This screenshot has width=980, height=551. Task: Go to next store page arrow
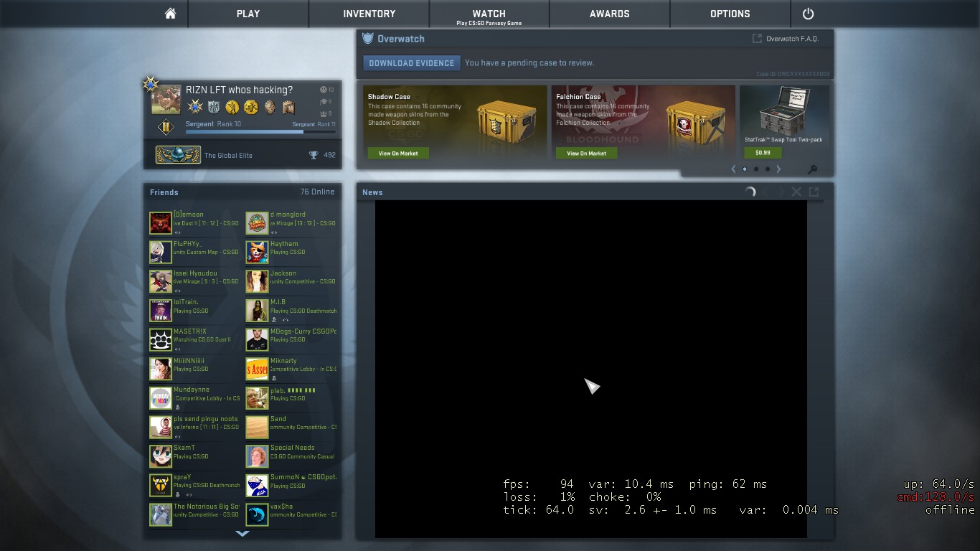(778, 169)
